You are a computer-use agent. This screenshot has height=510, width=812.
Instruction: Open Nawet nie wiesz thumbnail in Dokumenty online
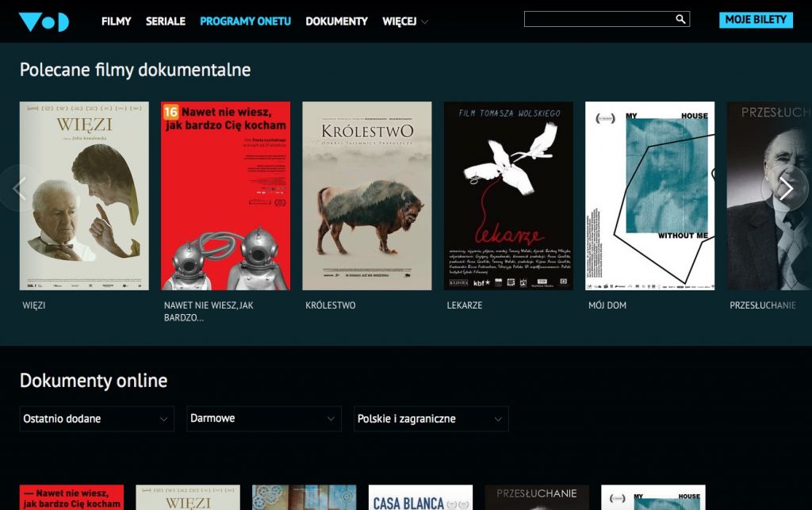pos(71,497)
